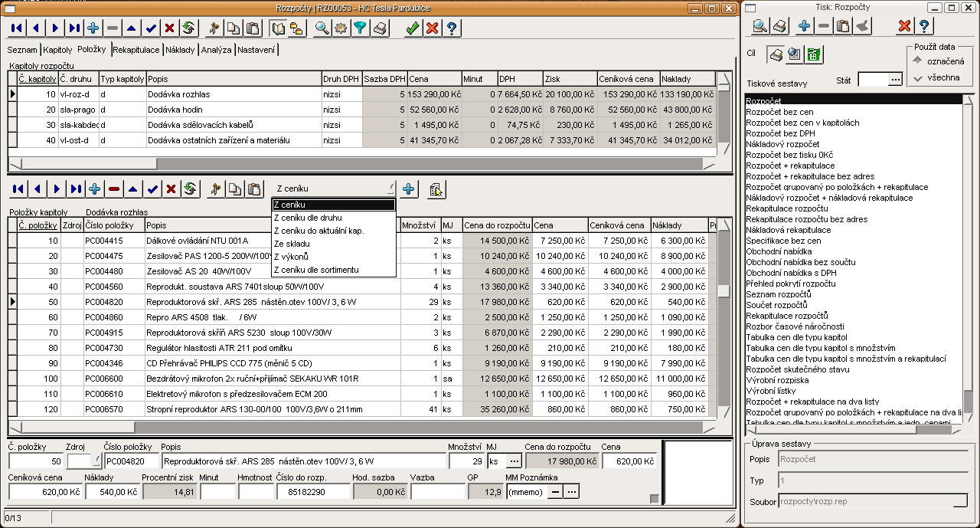Select the green spreadsheet export target icon

coord(814,54)
